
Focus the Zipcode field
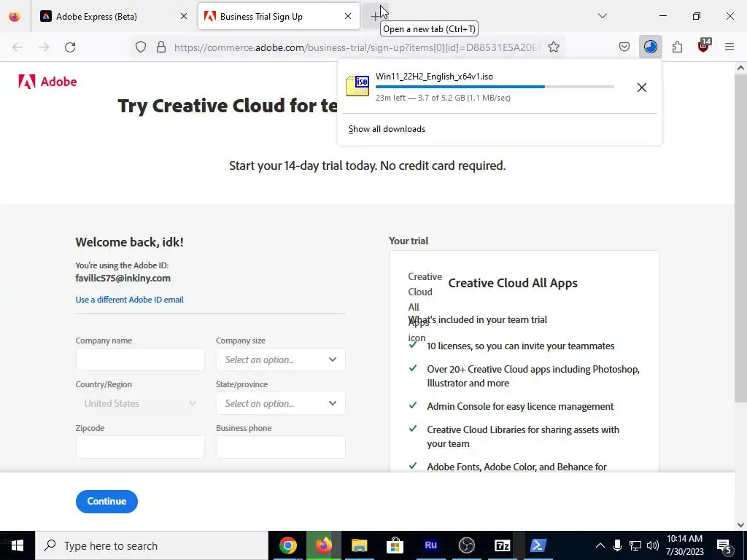140,447
